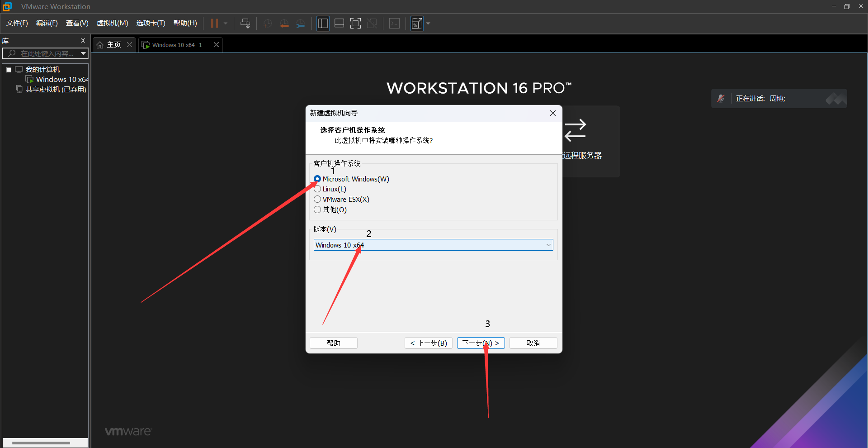
Task: Click the muted microphone icon in speaking overlay
Action: click(721, 98)
